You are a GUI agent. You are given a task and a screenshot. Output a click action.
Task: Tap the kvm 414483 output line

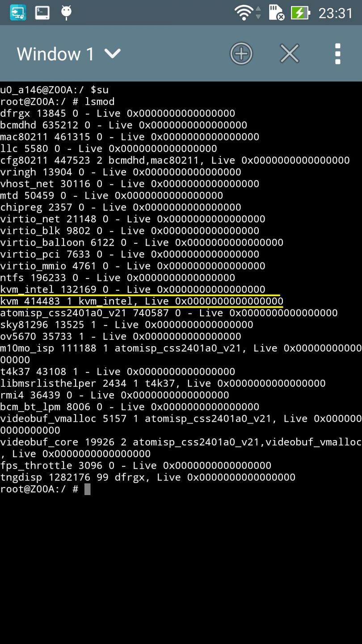point(142,301)
